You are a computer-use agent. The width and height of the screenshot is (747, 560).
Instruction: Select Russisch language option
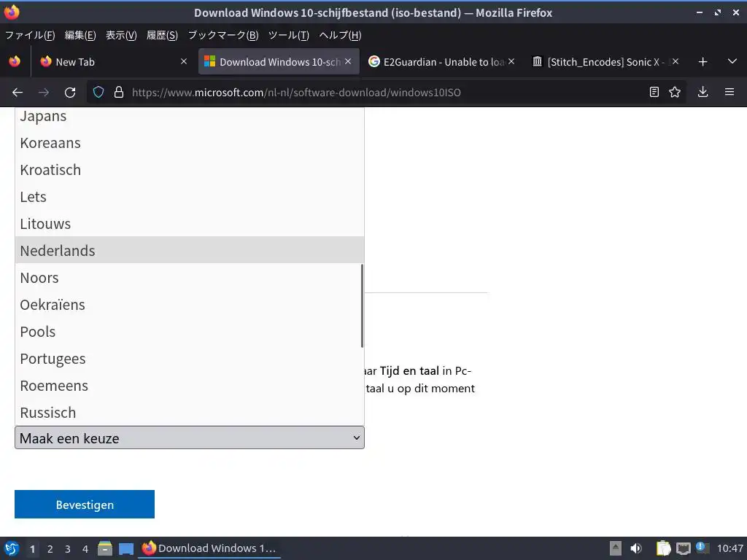pos(190,413)
